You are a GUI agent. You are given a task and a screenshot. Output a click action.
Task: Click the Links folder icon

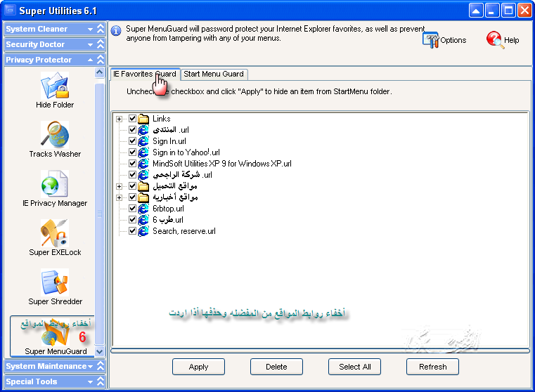pos(143,119)
